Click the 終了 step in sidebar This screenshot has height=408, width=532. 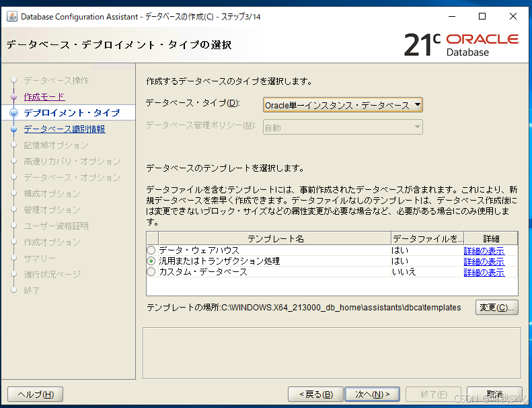coord(32,291)
